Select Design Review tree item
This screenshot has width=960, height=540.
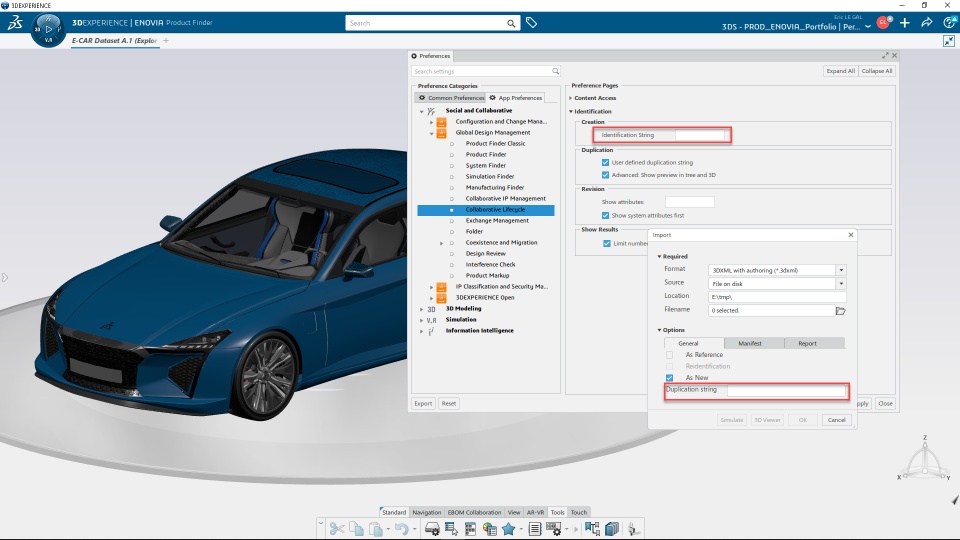coord(486,254)
